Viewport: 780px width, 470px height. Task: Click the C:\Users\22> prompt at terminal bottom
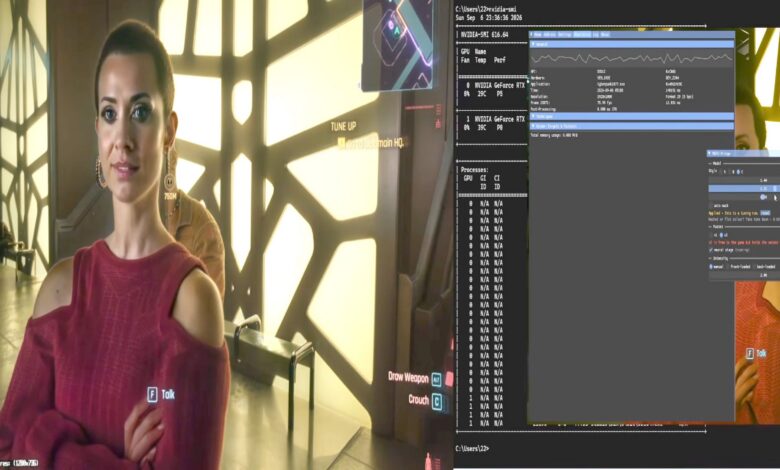click(x=472, y=449)
